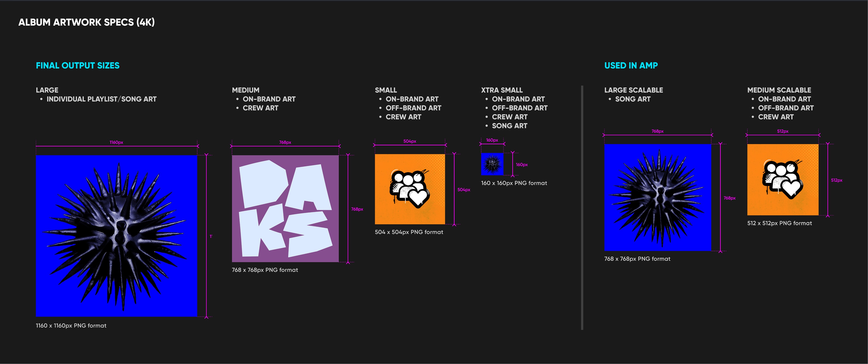Select the Medium Scalable heading

point(779,90)
